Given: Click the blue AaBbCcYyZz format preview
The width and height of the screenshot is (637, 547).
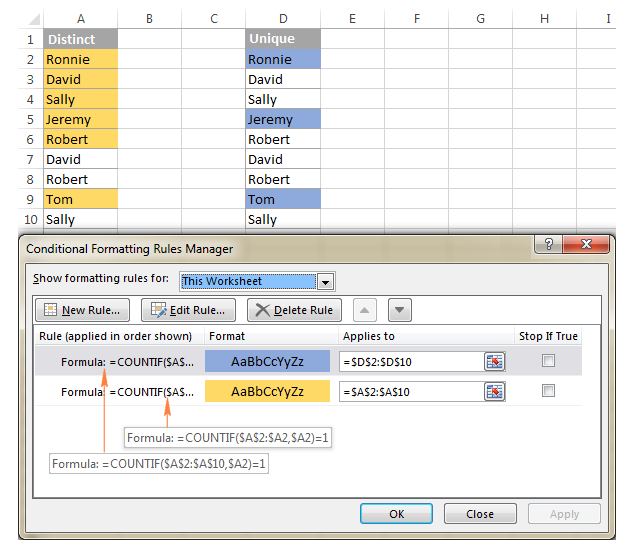Looking at the screenshot, I should click(267, 361).
